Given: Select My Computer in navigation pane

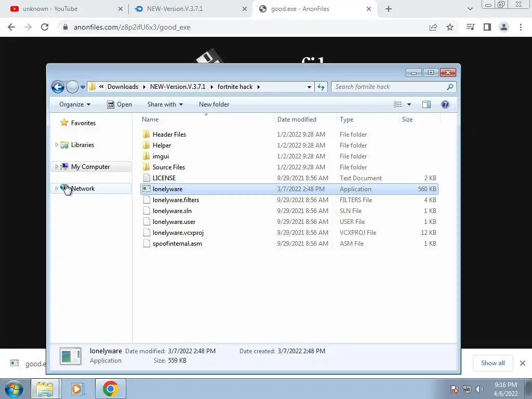Looking at the screenshot, I should tap(90, 167).
